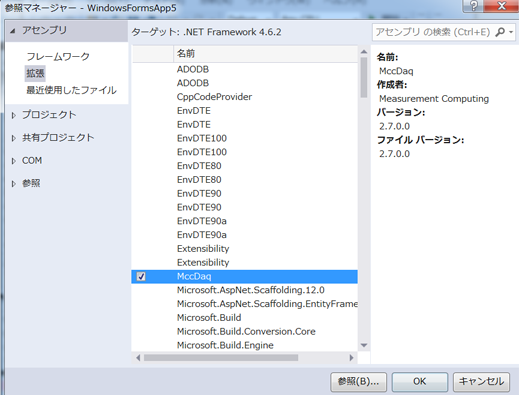
Task: Select Microsoft.AspNet.Scaffolding.EntityFramework row
Action: tap(245, 304)
